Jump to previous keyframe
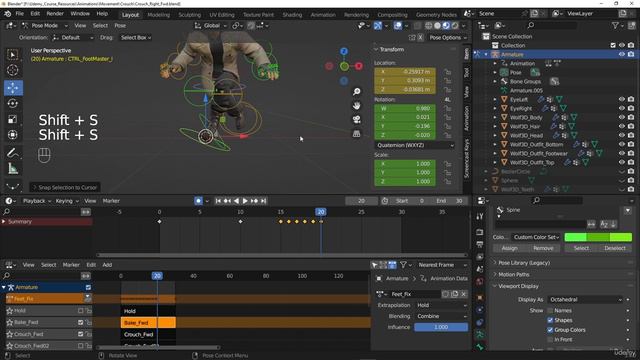Screen dimensions: 640x360 227,201
